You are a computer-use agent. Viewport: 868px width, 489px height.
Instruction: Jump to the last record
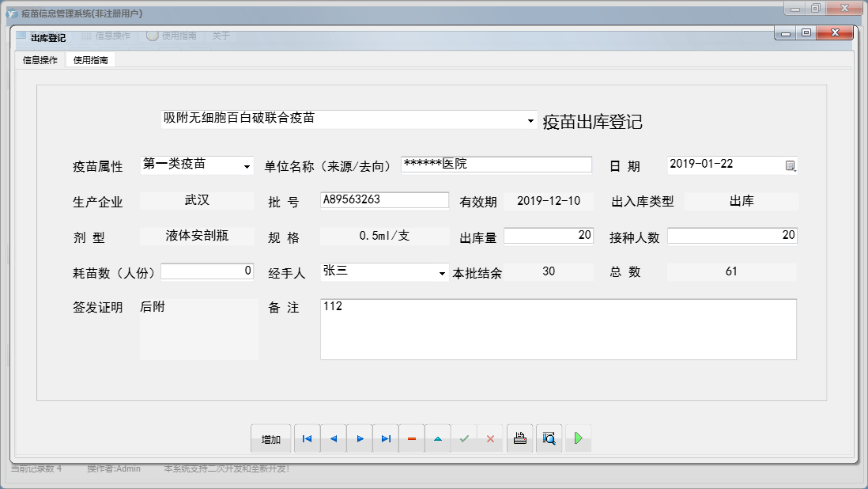point(385,438)
